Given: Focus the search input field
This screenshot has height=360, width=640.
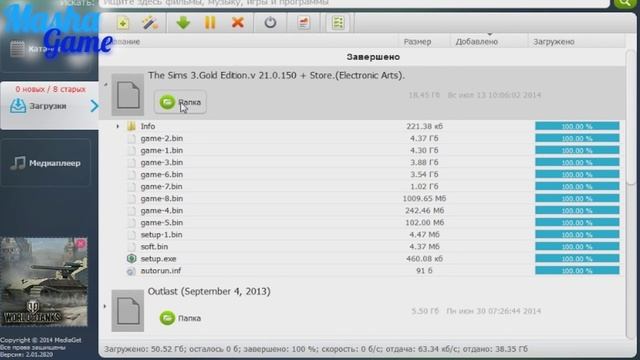Looking at the screenshot, I should [354, 3].
